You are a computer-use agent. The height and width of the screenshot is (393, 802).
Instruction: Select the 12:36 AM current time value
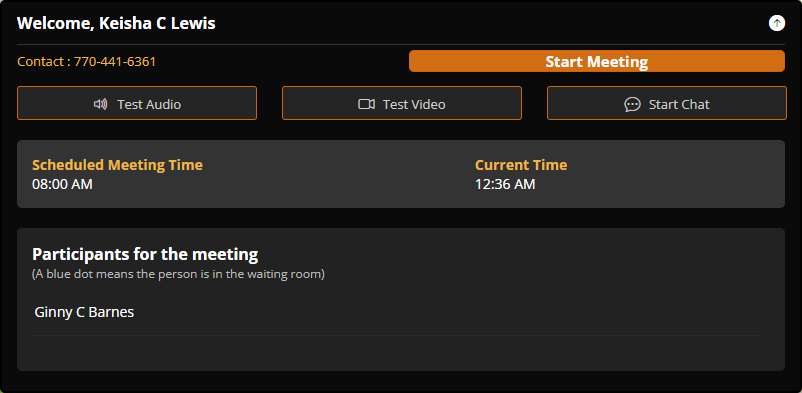[505, 184]
